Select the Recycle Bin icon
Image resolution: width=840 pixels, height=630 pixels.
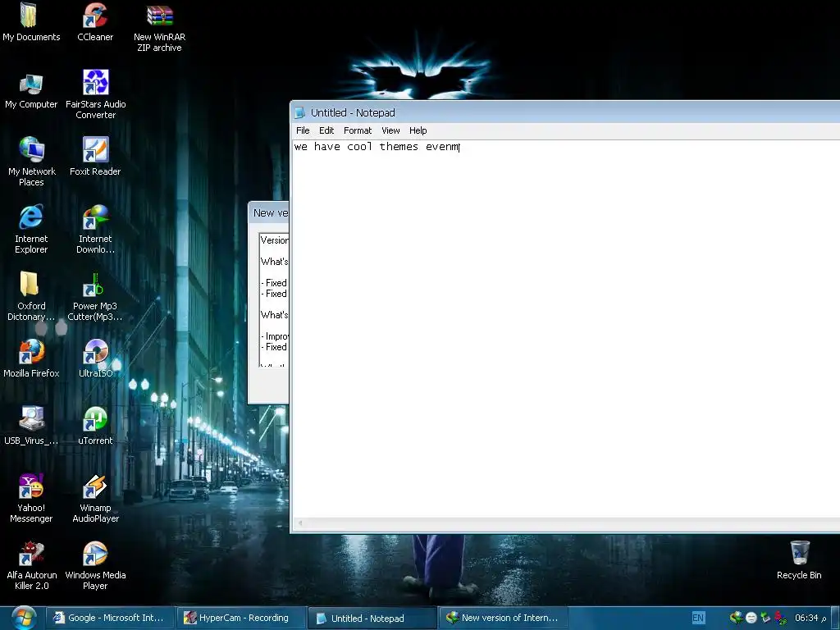(x=799, y=559)
